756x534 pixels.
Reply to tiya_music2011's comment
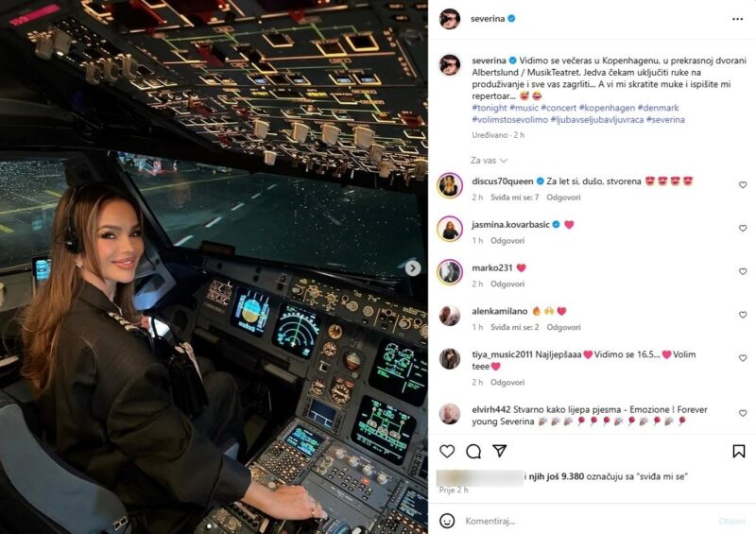pos(507,382)
